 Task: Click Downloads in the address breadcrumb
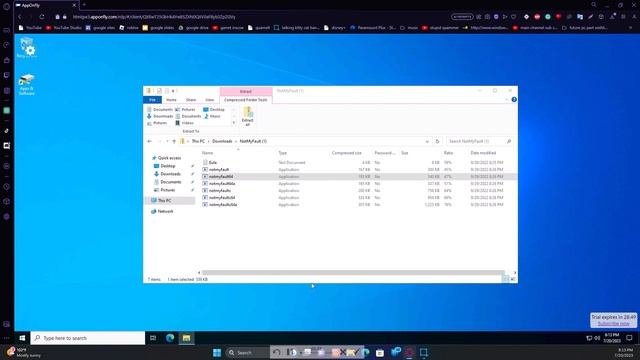pyautogui.click(x=222, y=141)
